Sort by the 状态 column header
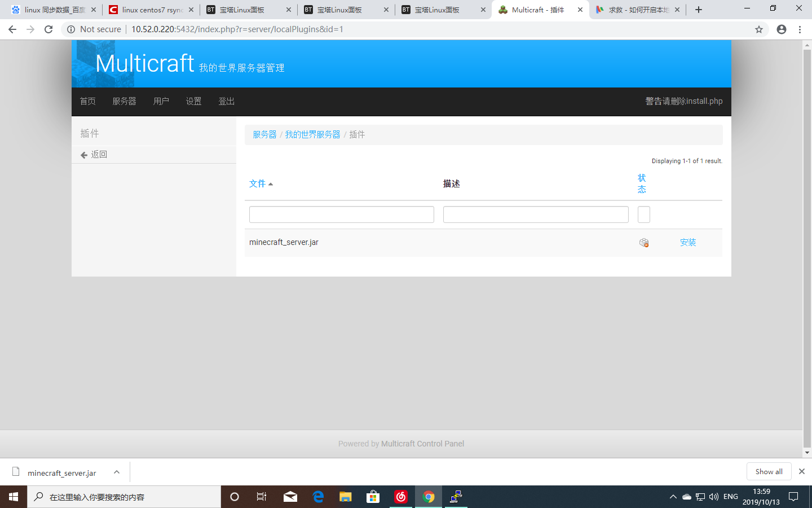Viewport: 812px width, 508px height. click(x=642, y=184)
